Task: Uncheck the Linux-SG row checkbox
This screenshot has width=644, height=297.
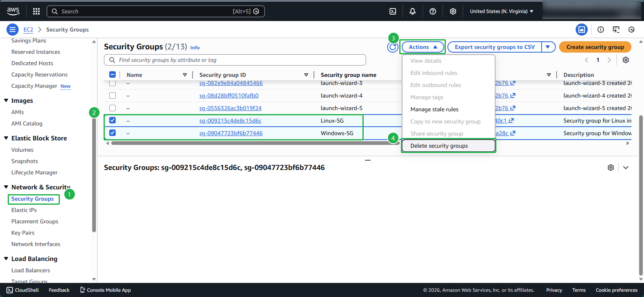Action: [x=112, y=120]
